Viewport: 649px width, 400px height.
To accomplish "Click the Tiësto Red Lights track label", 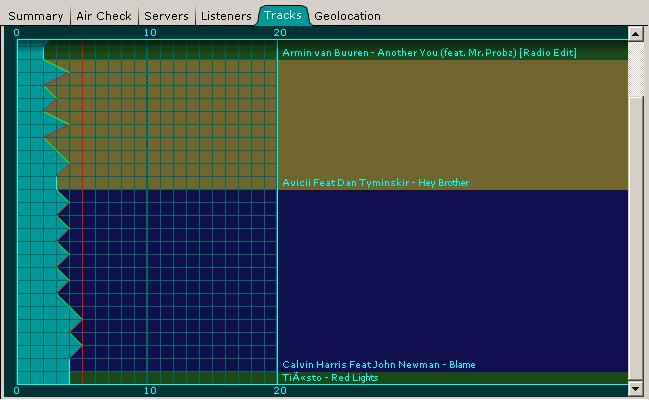I will [x=330, y=378].
